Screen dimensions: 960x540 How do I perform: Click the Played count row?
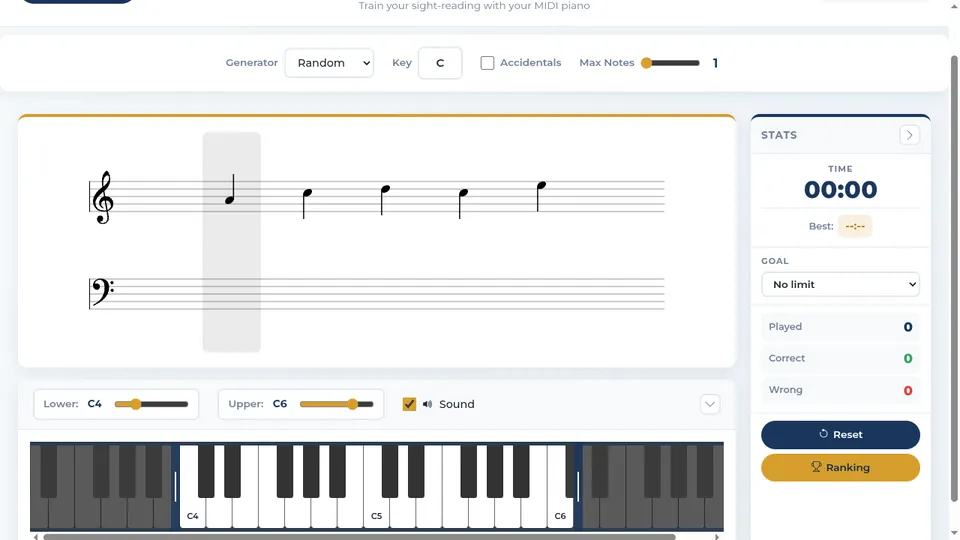[840, 327]
